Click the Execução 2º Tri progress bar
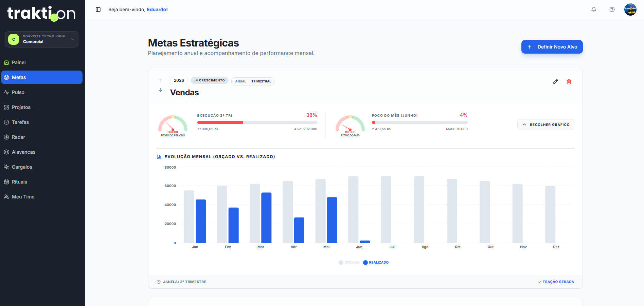Viewport: 644px width, 306px height. pyautogui.click(x=257, y=122)
